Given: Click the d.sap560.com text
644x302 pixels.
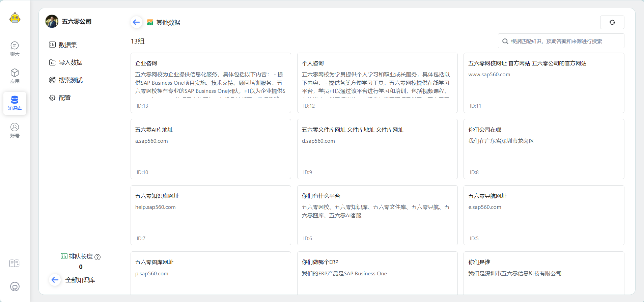Looking at the screenshot, I should click(x=318, y=141).
